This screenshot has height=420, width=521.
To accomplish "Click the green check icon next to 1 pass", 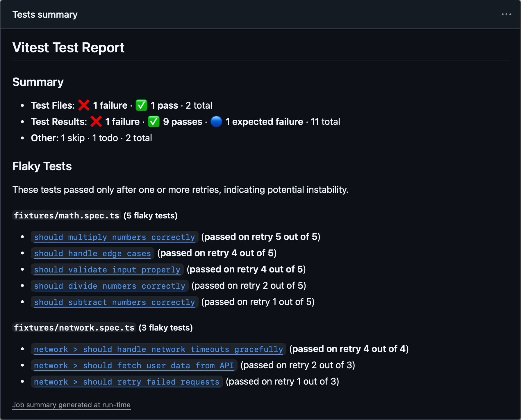I will pyautogui.click(x=141, y=105).
